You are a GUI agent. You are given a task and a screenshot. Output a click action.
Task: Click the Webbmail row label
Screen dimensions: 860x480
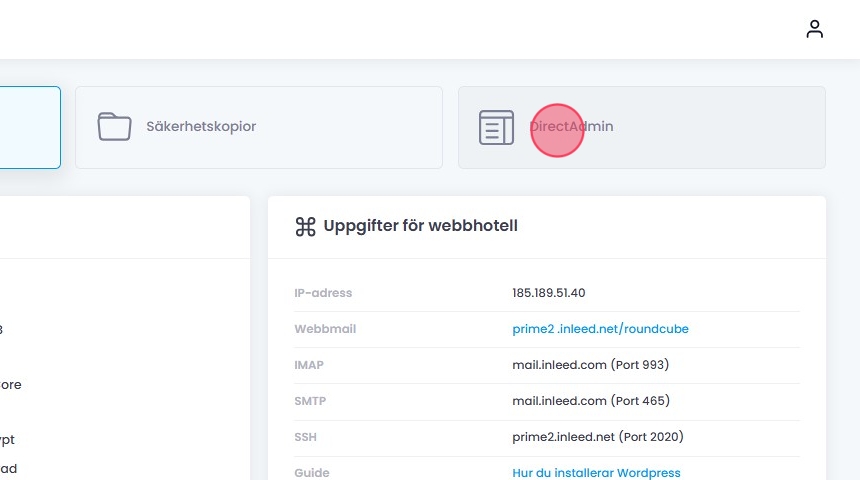pos(325,329)
